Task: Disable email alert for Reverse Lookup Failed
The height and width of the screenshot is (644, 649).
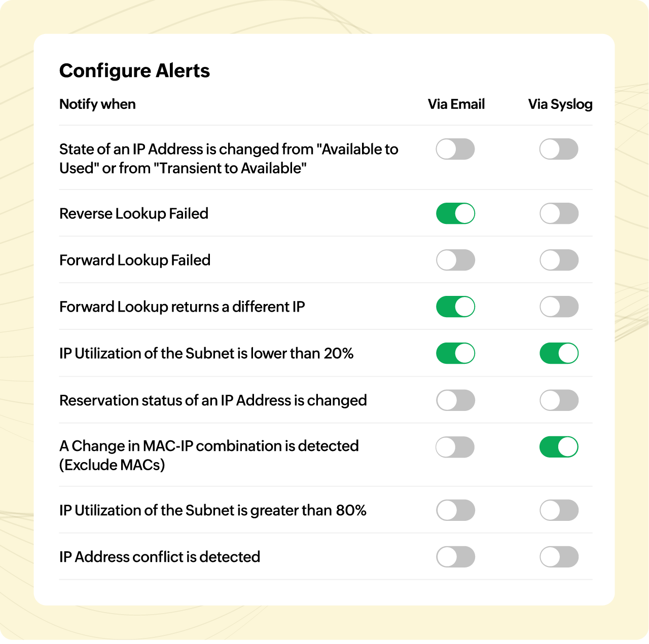Action: (455, 213)
